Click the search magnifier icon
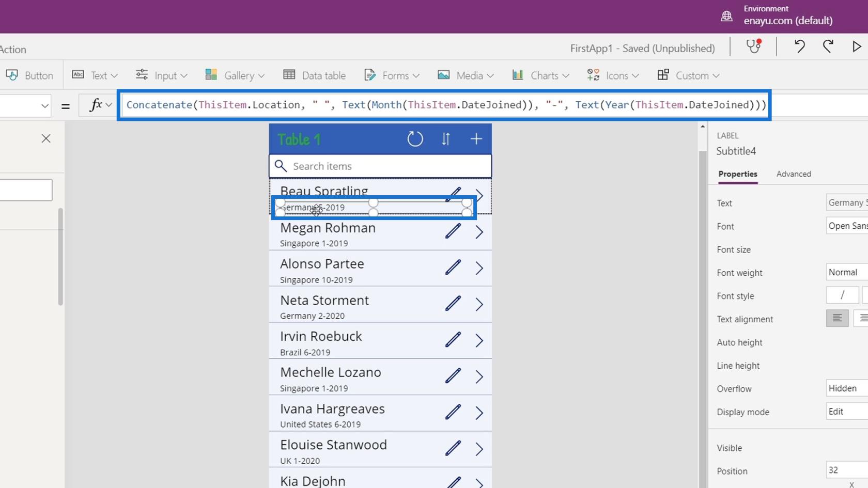 281,166
